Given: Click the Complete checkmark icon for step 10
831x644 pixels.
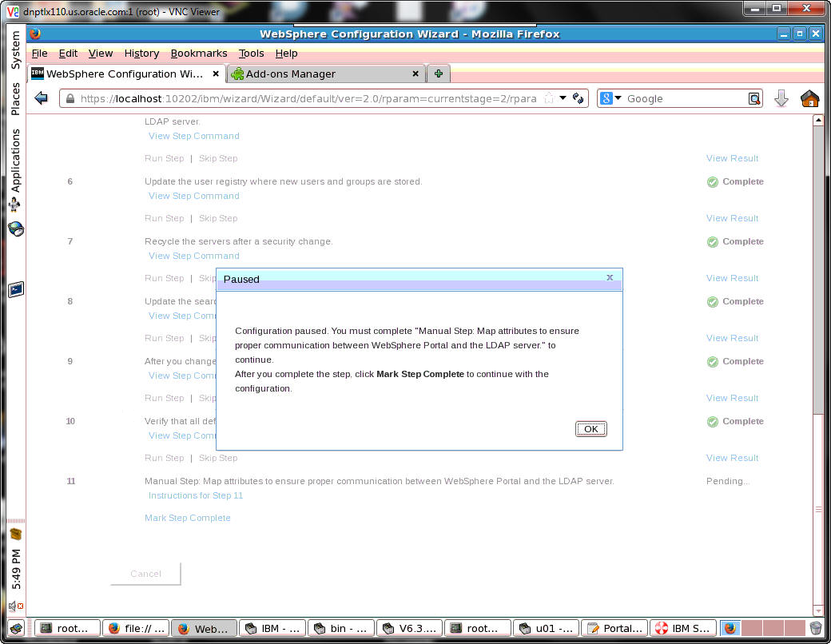Looking at the screenshot, I should click(x=713, y=421).
